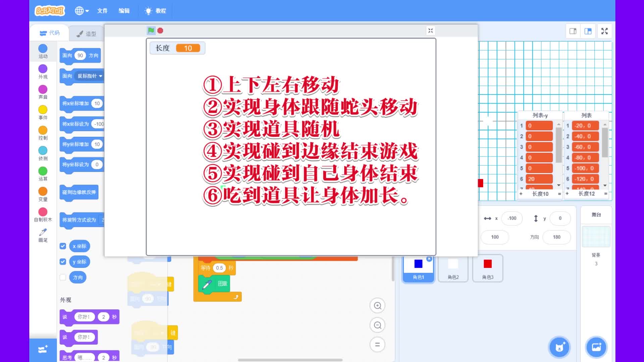Viewport: 644px width, 362px height.
Task: Add item to 列表 with plus
Action: [567, 194]
